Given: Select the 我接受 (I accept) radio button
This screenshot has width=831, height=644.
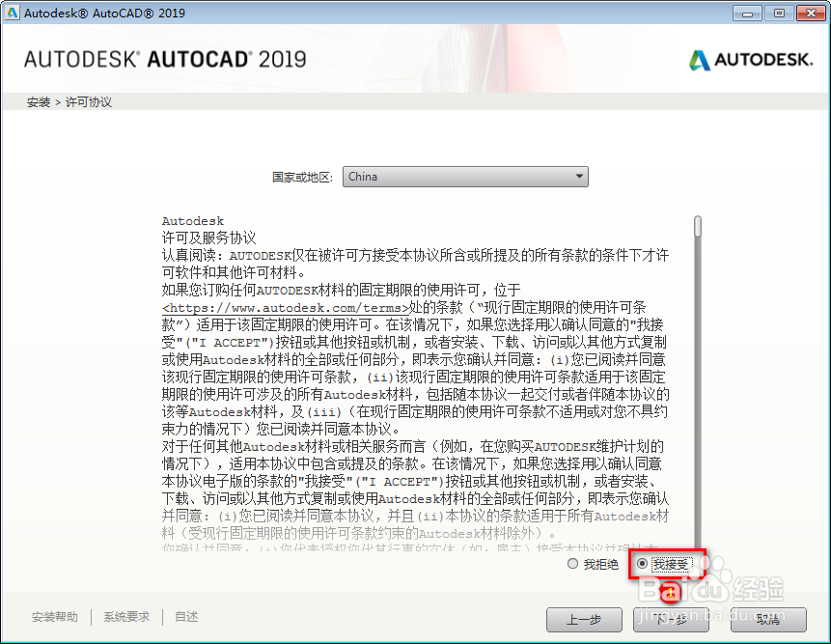Looking at the screenshot, I should pyautogui.click(x=643, y=564).
